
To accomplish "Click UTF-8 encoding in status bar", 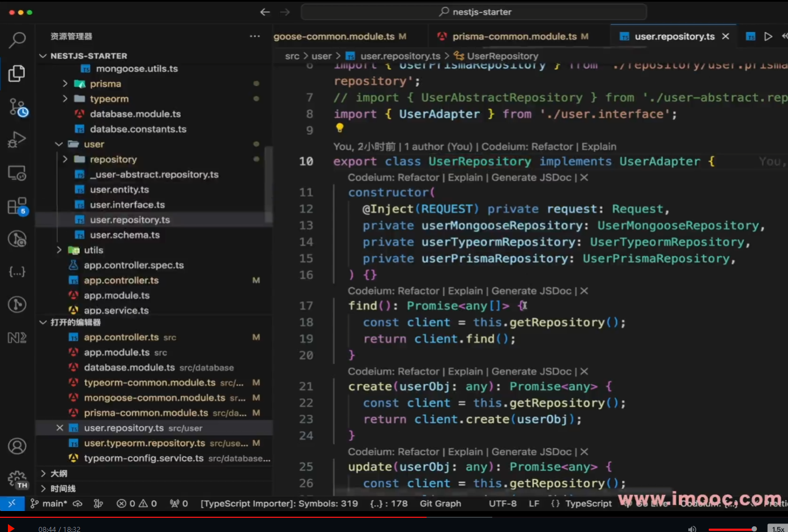I will [502, 503].
